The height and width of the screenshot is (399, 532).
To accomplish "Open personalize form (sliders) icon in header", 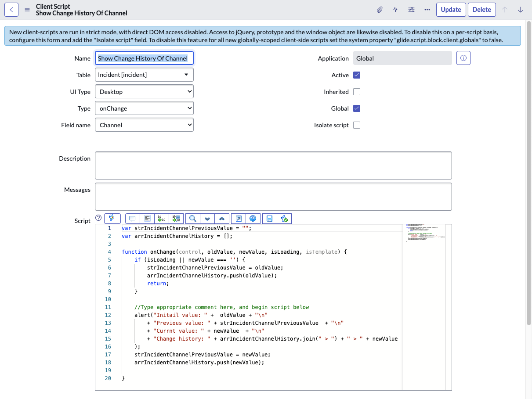I will [x=411, y=9].
